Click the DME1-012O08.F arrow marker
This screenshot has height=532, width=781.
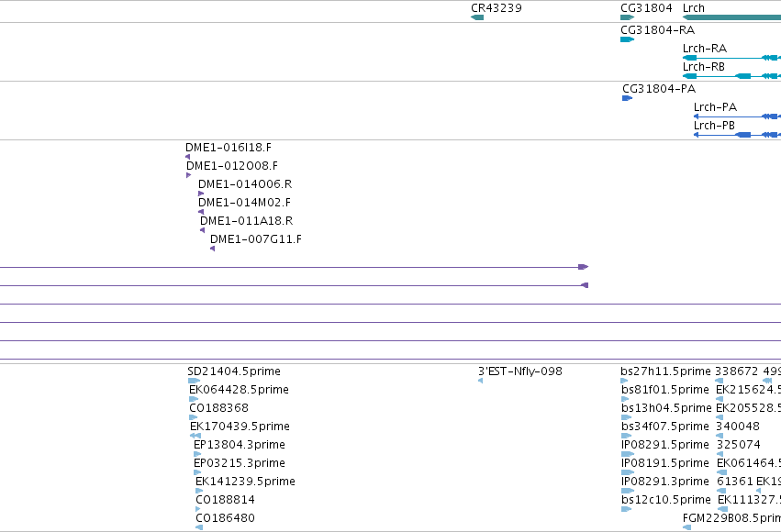[x=189, y=175]
